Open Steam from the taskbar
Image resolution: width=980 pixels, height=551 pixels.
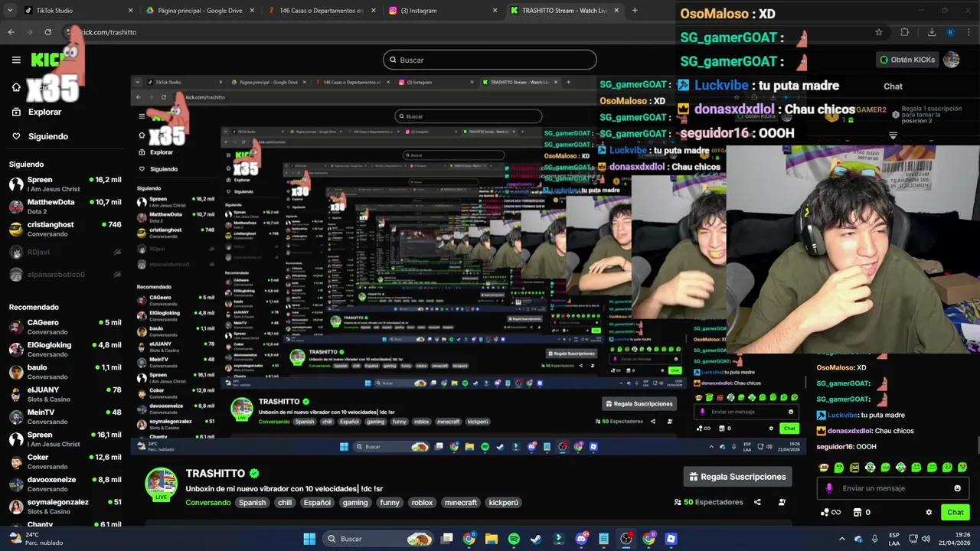536,539
